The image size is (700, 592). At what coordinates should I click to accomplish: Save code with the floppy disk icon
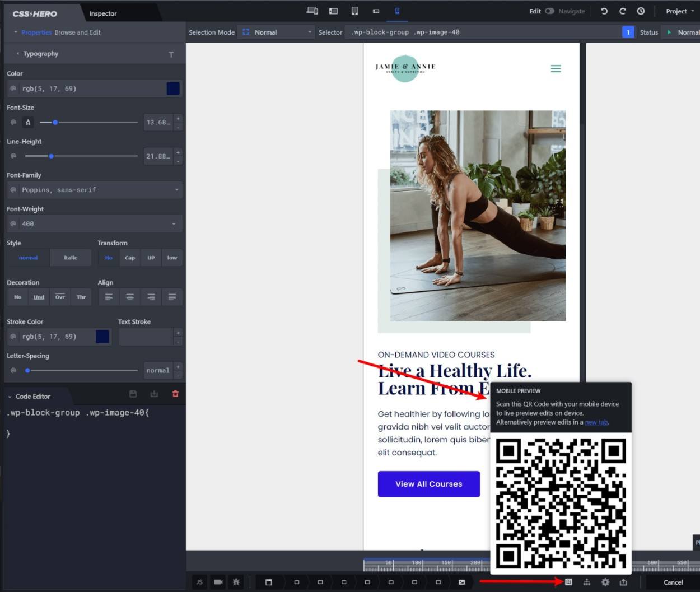[x=133, y=394]
